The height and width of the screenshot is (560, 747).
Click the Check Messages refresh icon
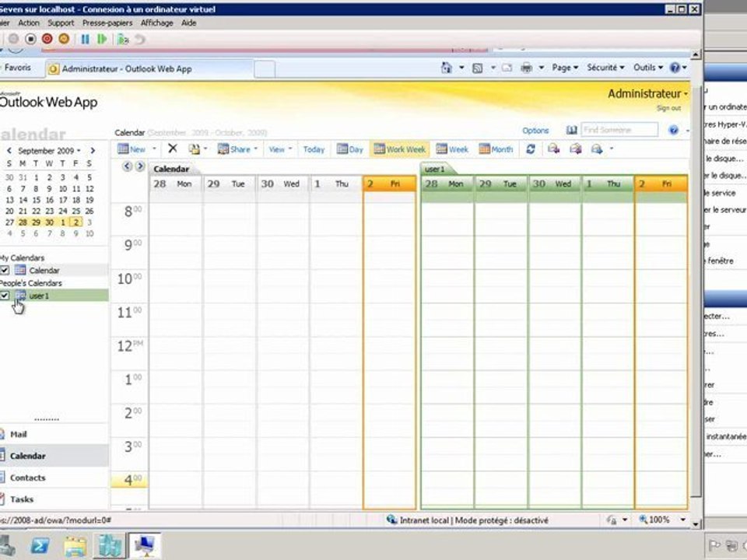pyautogui.click(x=530, y=149)
